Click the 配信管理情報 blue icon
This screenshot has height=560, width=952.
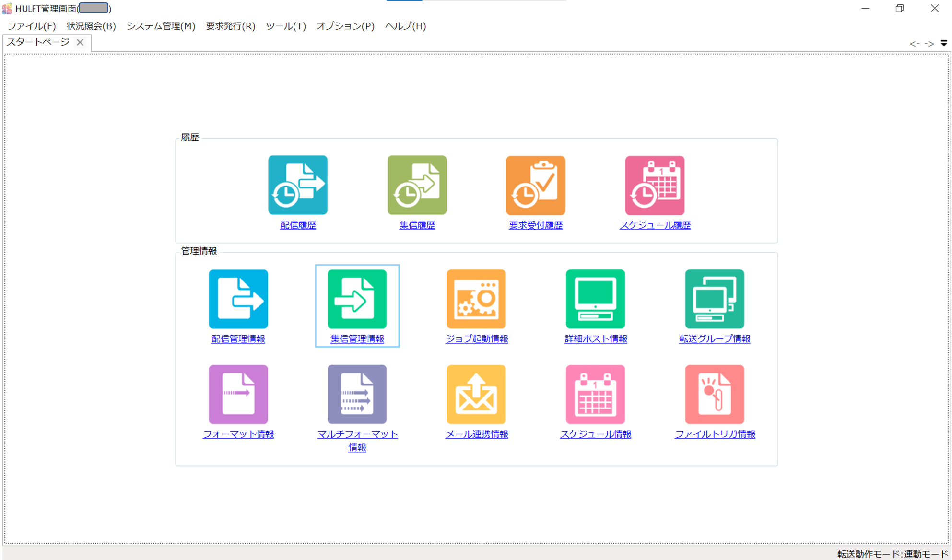(238, 299)
